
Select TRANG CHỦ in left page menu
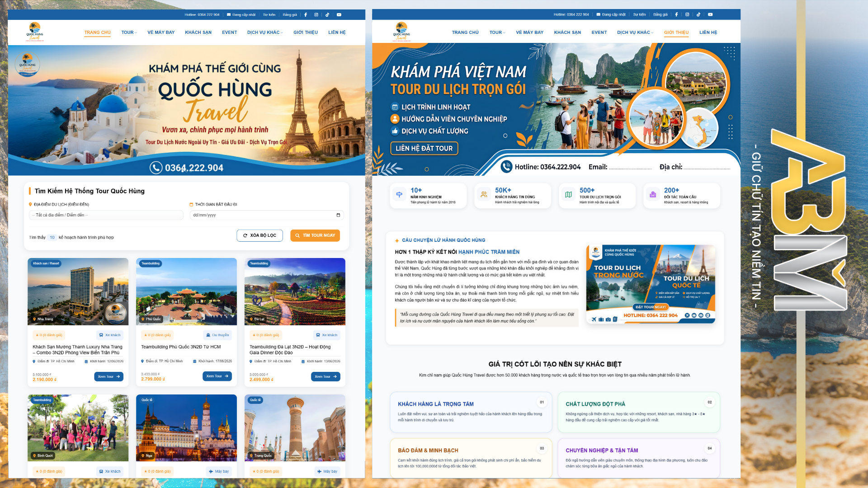(x=97, y=33)
